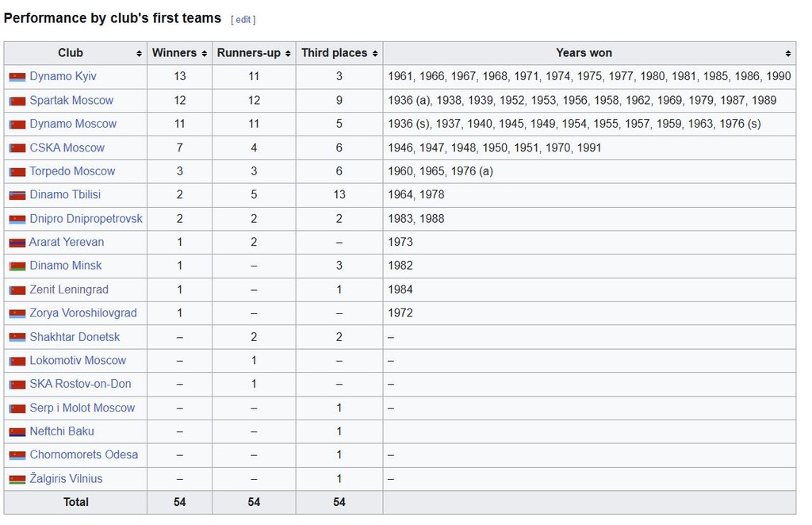Image resolution: width=812 pixels, height=525 pixels.
Task: Click the Runners-up total "54" in the Total row
Action: 254,502
